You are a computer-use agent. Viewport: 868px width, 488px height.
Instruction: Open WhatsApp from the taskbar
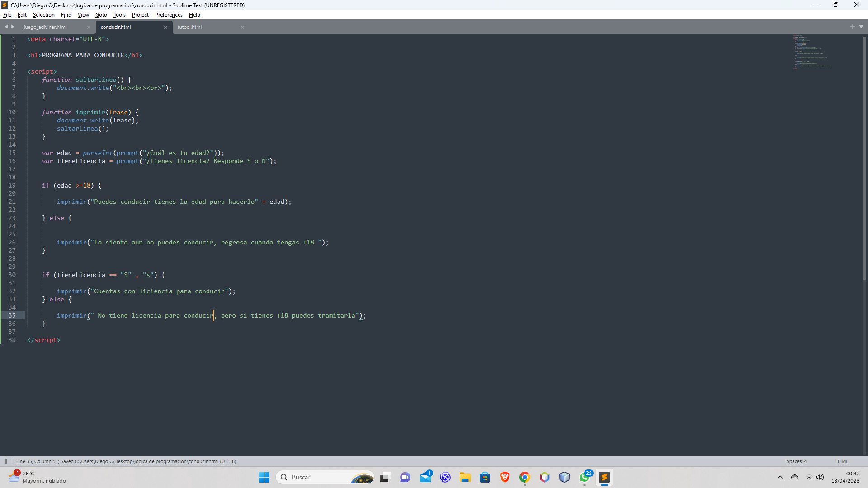tap(585, 477)
